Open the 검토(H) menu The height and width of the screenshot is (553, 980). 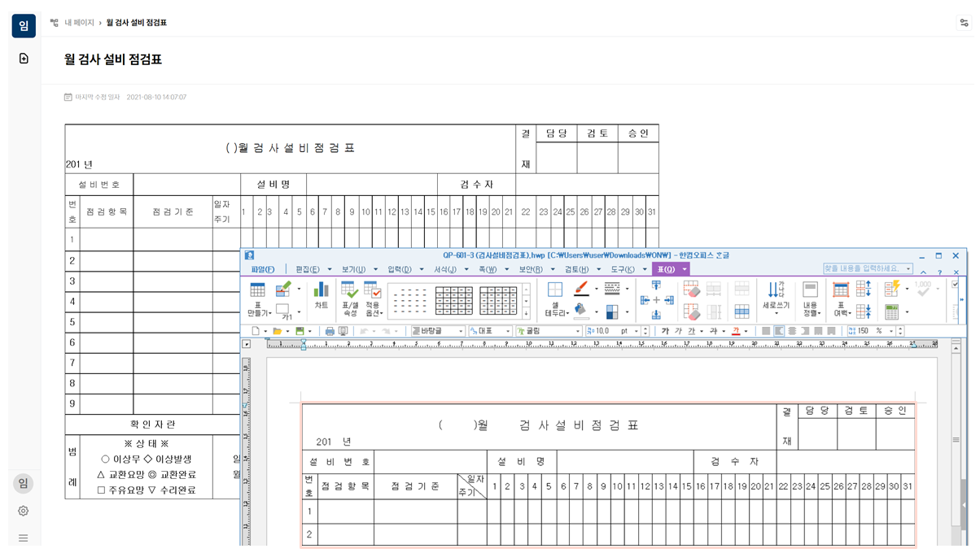(577, 269)
